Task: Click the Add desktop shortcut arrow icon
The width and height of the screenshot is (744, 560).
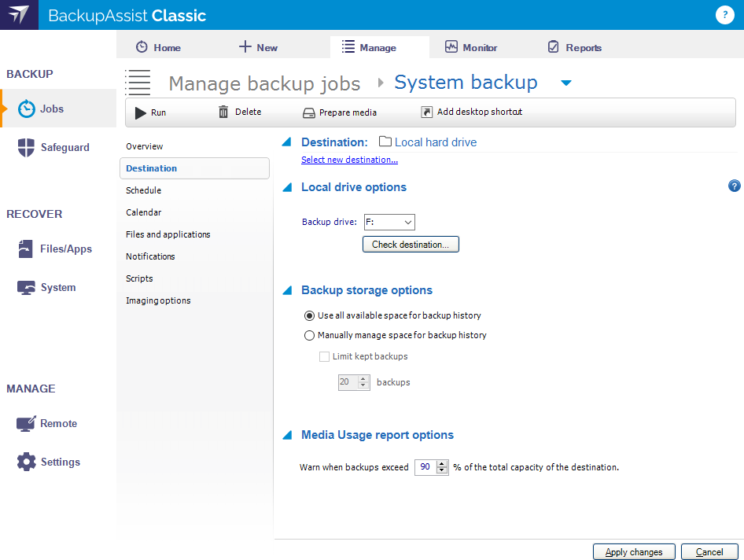Action: tap(426, 112)
